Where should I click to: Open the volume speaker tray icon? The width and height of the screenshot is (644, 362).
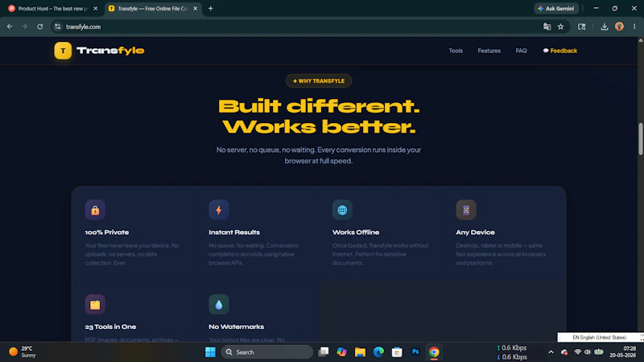588,352
